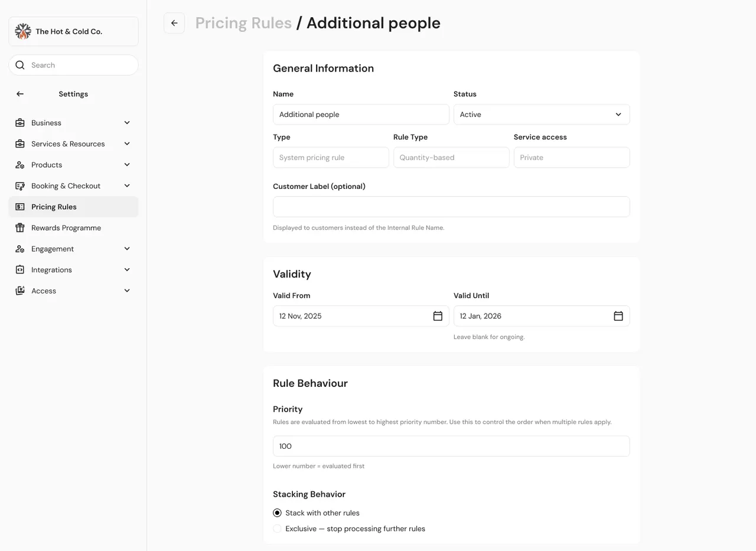
Task: Click the Type field showing System pricing rule
Action: 331,158
